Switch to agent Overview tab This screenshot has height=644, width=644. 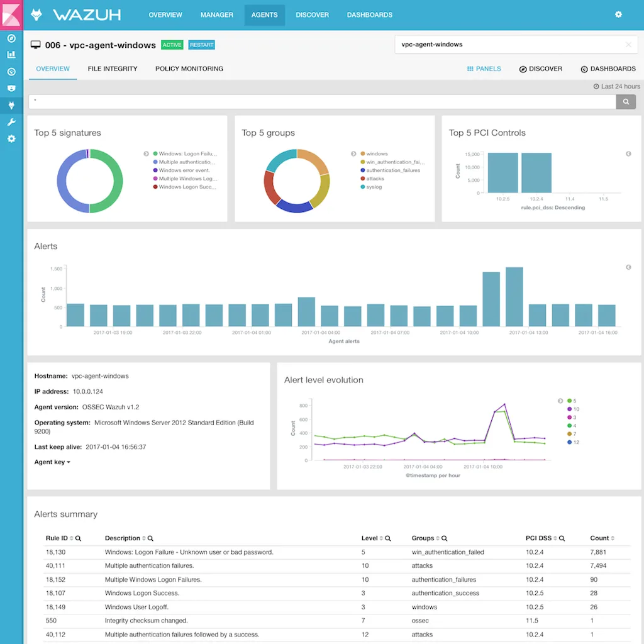pyautogui.click(x=53, y=69)
